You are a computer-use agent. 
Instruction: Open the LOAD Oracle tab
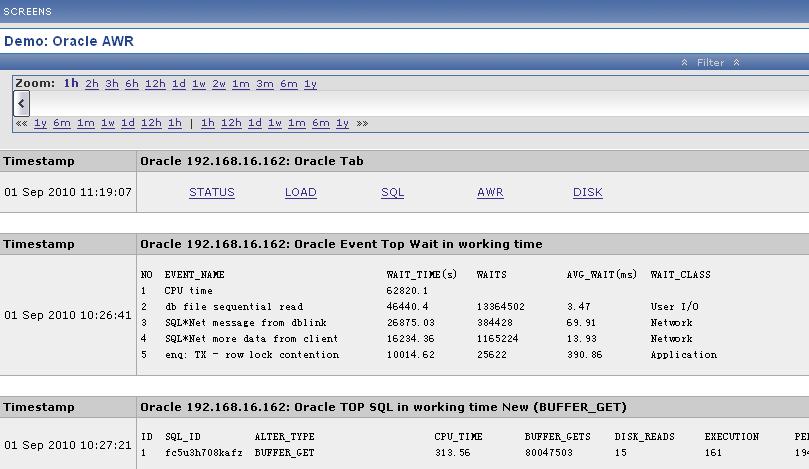pos(301,192)
